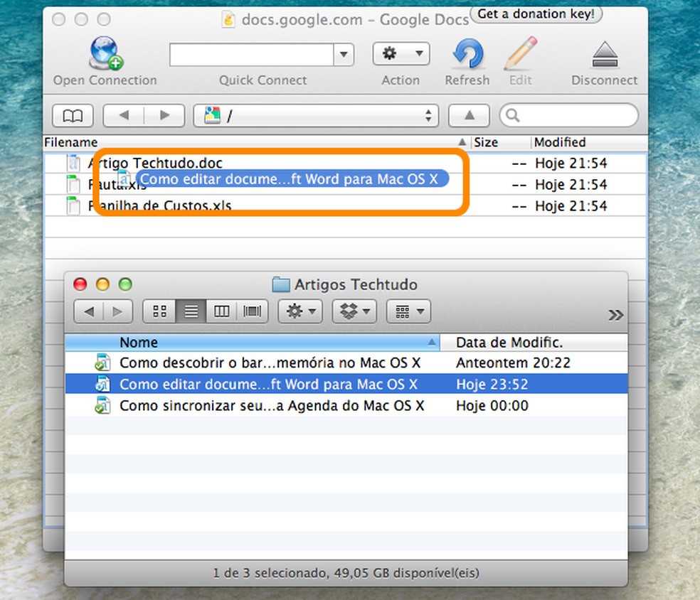Click the Artigos Techtudo folder title icon
700x600 pixels.
[281, 284]
